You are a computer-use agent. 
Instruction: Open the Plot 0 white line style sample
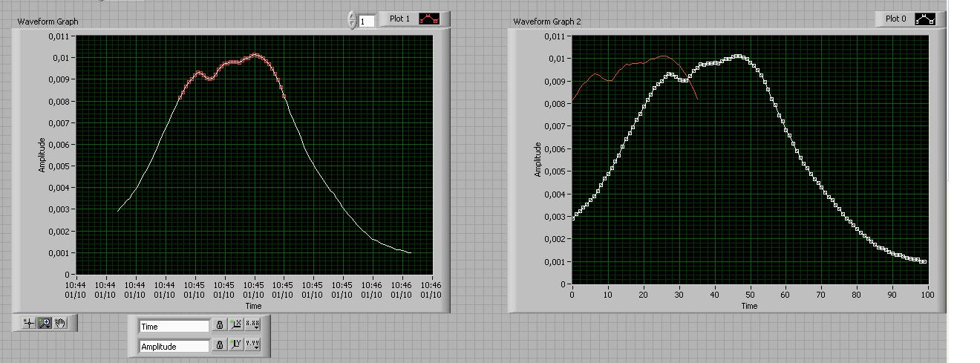[x=925, y=19]
